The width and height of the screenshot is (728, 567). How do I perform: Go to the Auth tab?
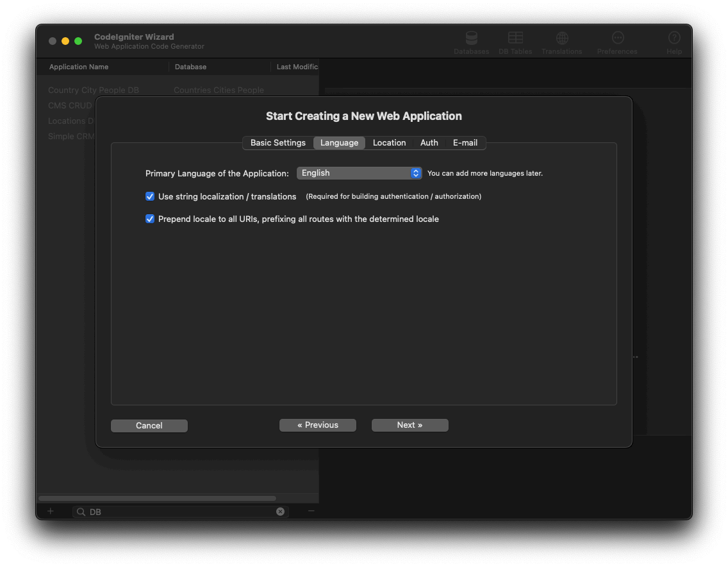(x=429, y=143)
